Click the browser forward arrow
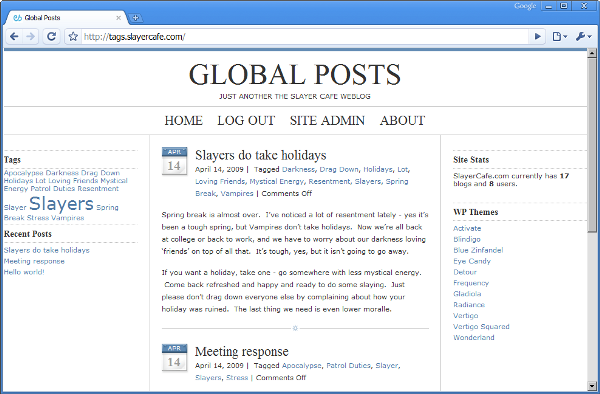Screen dimensions: 600x394 [30, 37]
